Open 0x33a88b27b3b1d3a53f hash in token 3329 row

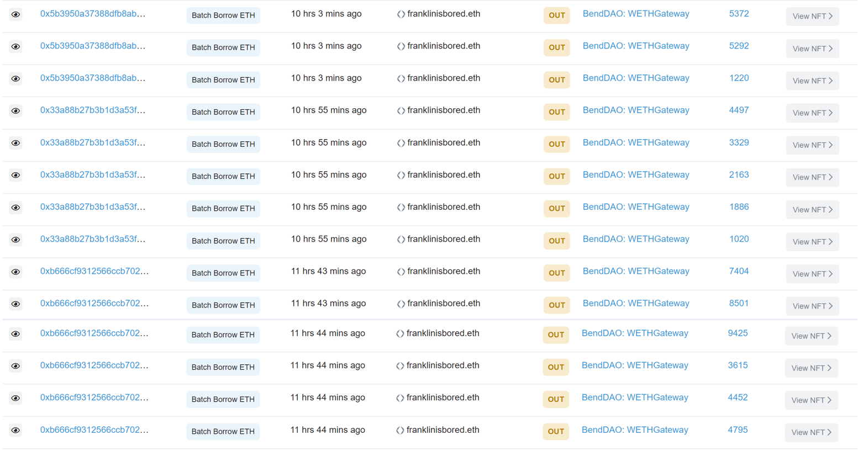coord(93,143)
